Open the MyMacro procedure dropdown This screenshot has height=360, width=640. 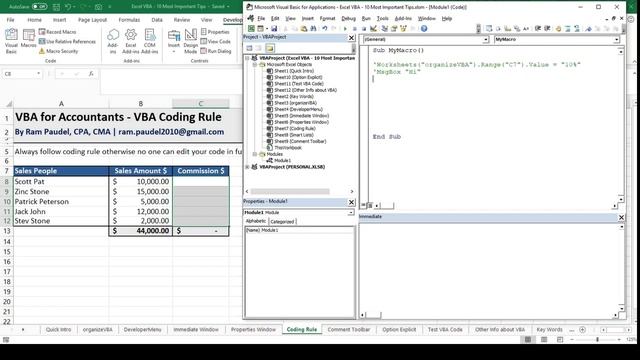[616, 40]
